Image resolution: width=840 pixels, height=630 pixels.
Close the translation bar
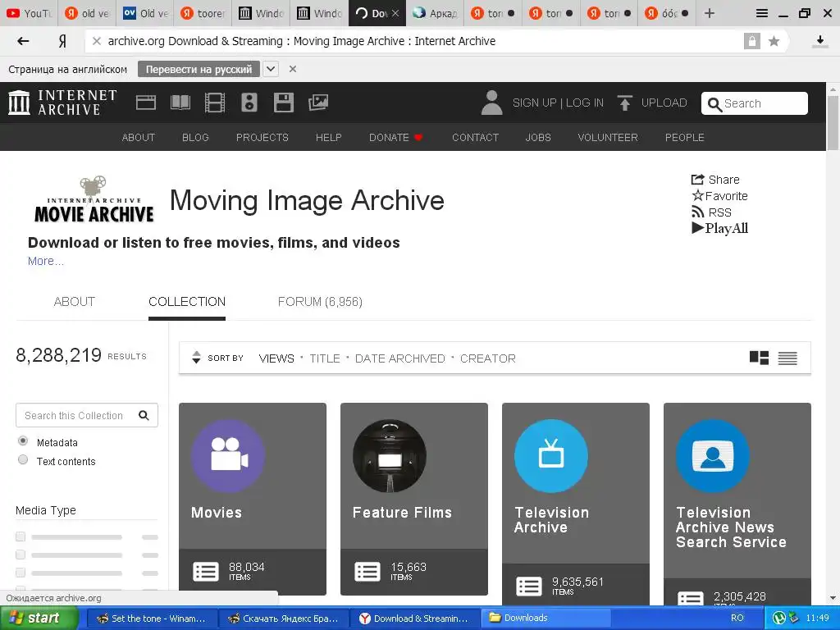[x=293, y=69]
